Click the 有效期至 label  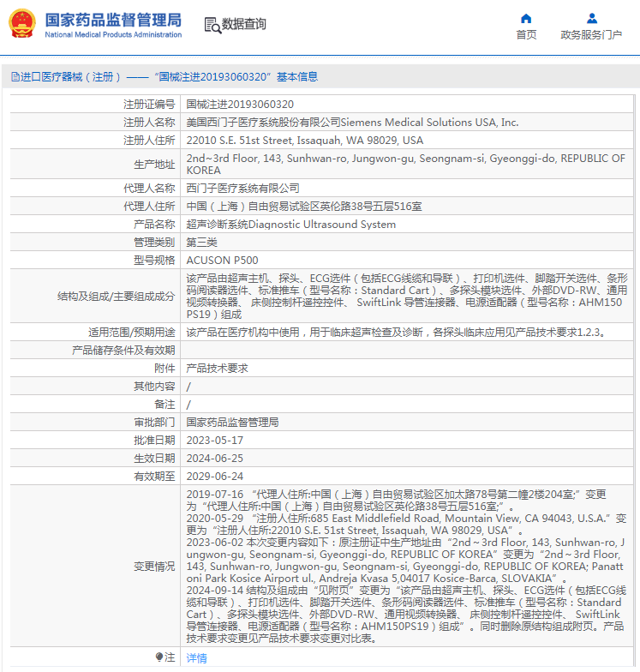coord(154,477)
